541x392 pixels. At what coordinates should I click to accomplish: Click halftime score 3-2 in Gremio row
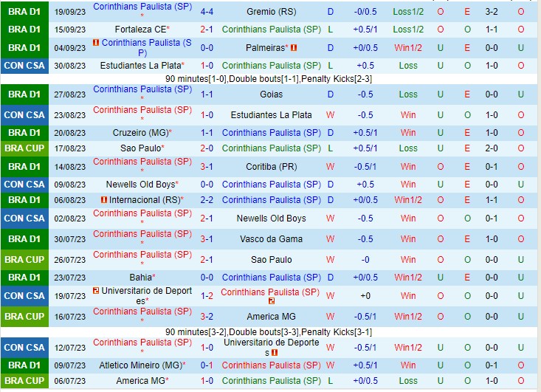(x=492, y=12)
